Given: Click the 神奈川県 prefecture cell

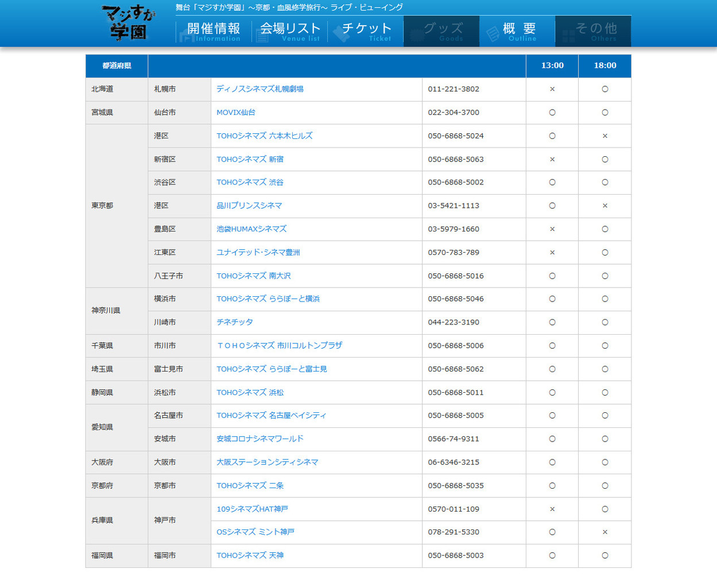Looking at the screenshot, I should [117, 311].
